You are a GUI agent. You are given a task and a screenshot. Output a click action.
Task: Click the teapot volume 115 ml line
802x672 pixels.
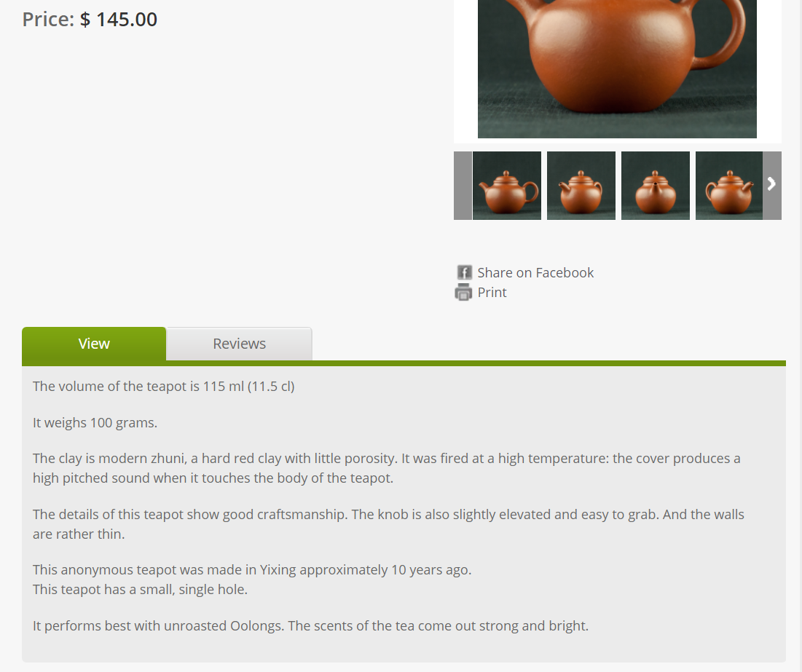(164, 386)
